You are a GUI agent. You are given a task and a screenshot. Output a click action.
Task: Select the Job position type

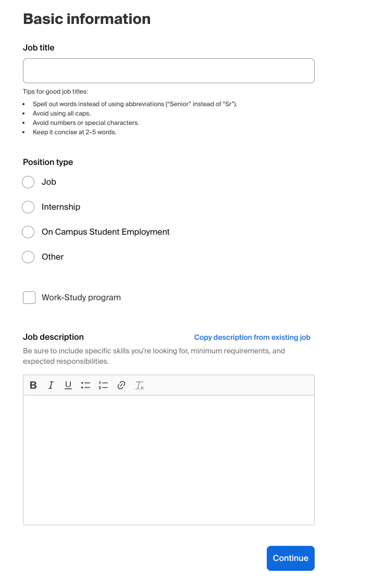tap(28, 182)
